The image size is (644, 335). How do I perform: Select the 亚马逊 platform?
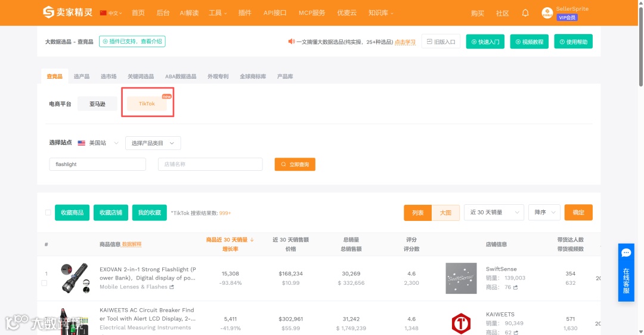point(97,104)
